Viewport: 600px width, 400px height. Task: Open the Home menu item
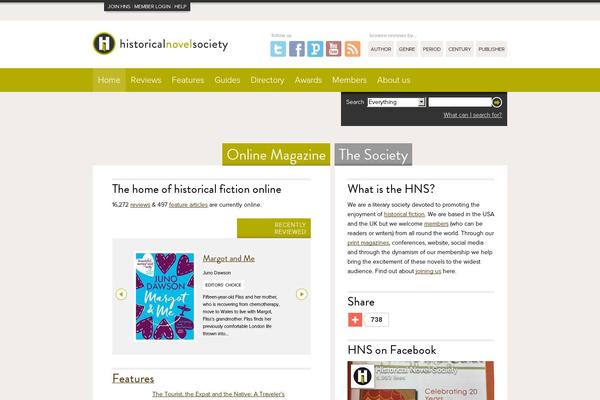[x=109, y=80]
